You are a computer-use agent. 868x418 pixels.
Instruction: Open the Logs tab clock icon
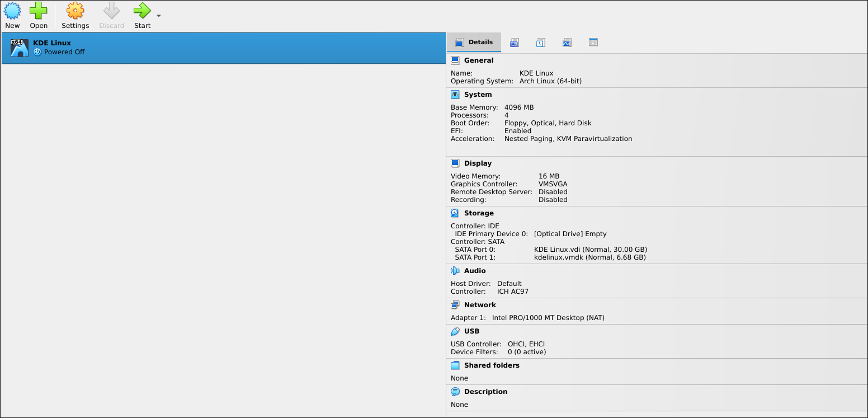(x=540, y=43)
